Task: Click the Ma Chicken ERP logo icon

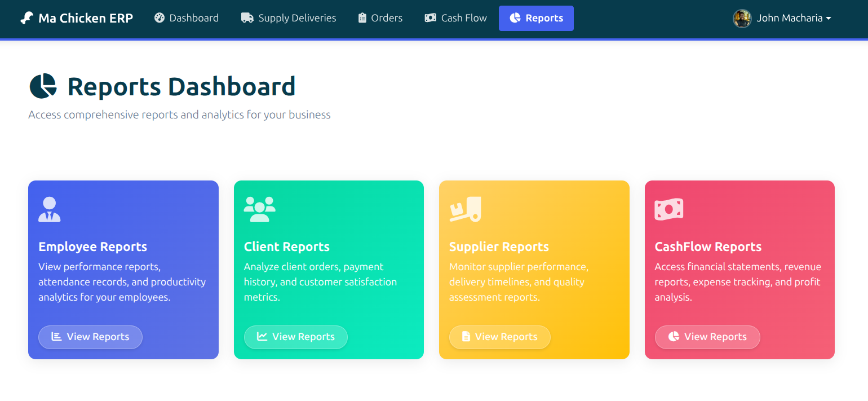Action: point(26,17)
